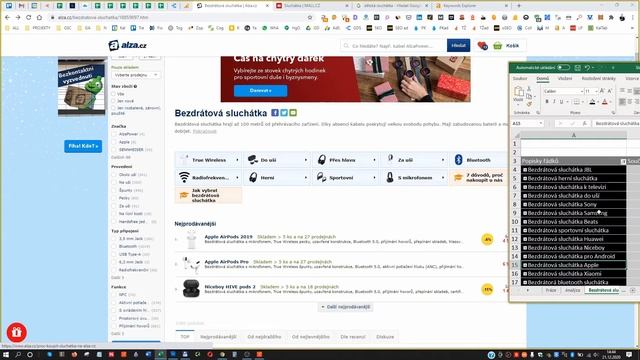Bookmark page with the star icon
Viewport: 640px width, 360px height.
click(310, 18)
